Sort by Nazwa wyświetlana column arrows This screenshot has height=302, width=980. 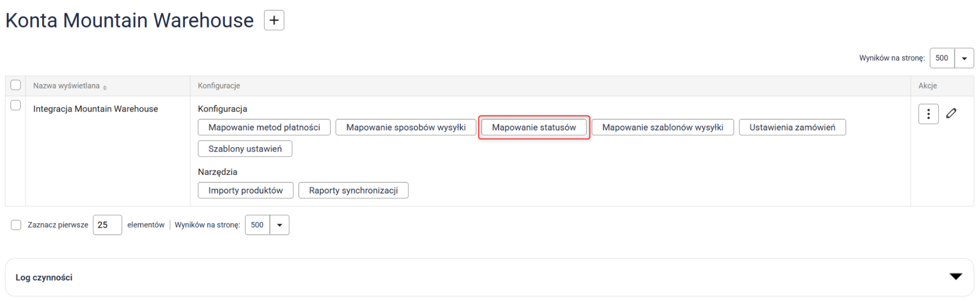[105, 87]
